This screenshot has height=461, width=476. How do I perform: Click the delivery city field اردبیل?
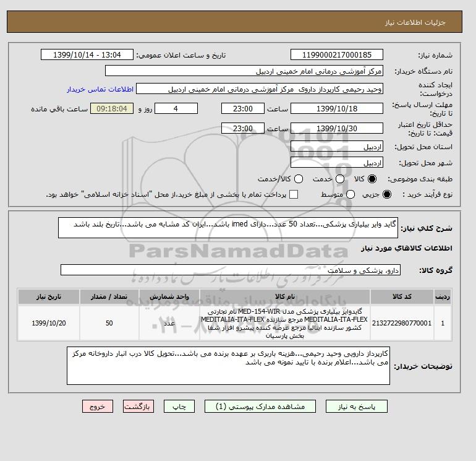(x=337, y=163)
